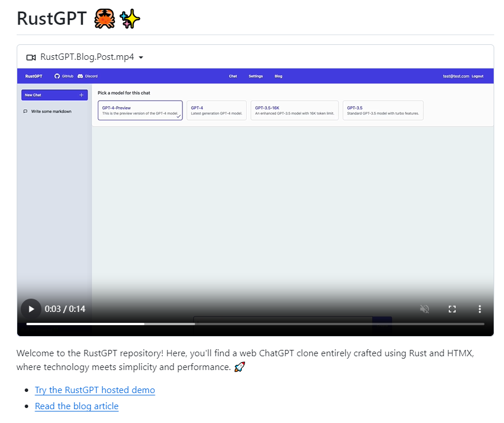The image size is (504, 423).
Task: Click the GitHub icon in navbar
Action: (57, 76)
